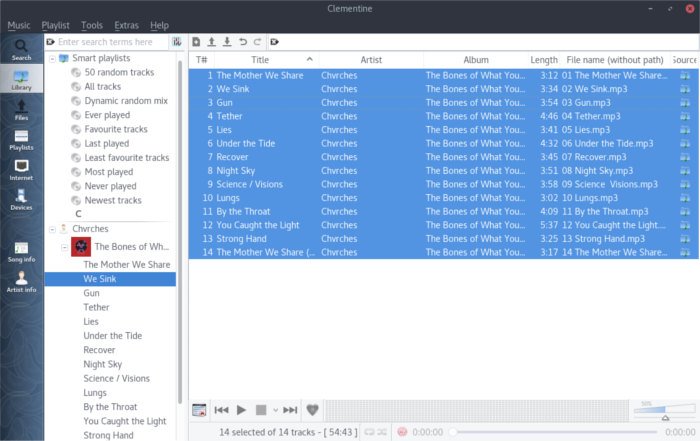Open the Search sidebar tab
Viewport: 700px width, 441px height.
(21, 50)
